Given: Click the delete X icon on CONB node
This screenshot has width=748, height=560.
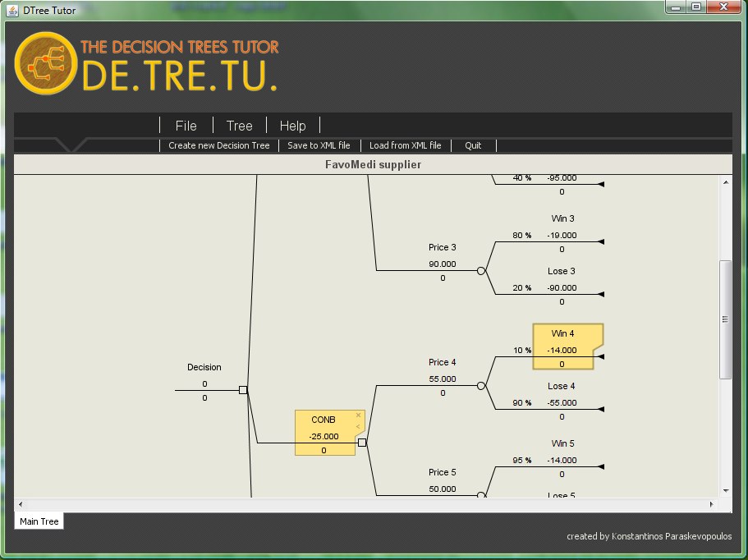Looking at the screenshot, I should (x=358, y=415).
